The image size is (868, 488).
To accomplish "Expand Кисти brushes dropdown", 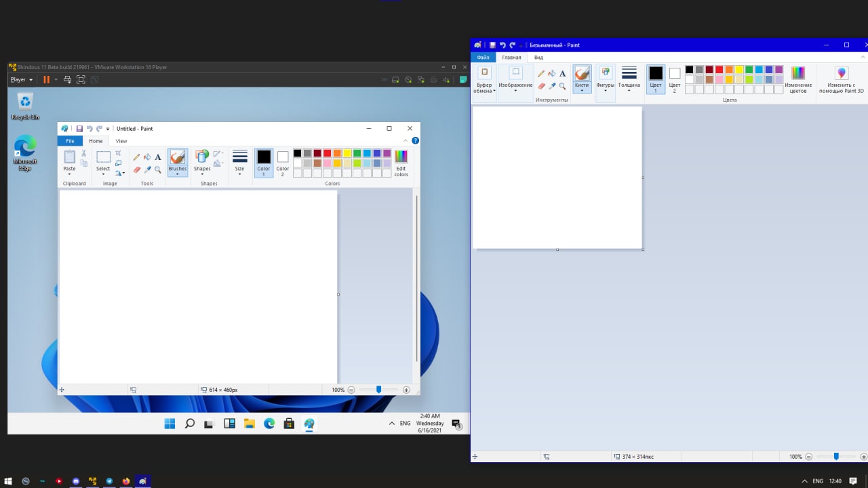I will (582, 88).
